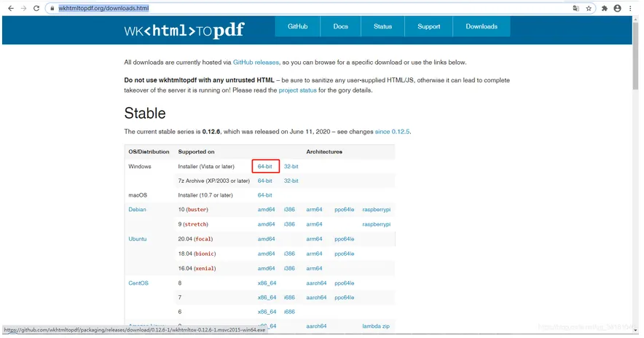Download Debian 10 buster i386
The width and height of the screenshot is (644, 338).
[x=289, y=210]
